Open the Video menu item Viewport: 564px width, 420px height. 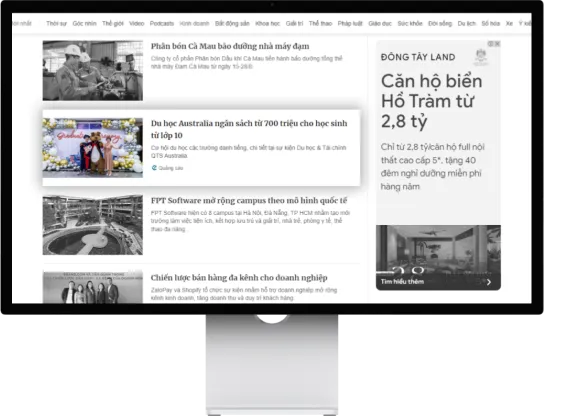tap(137, 24)
